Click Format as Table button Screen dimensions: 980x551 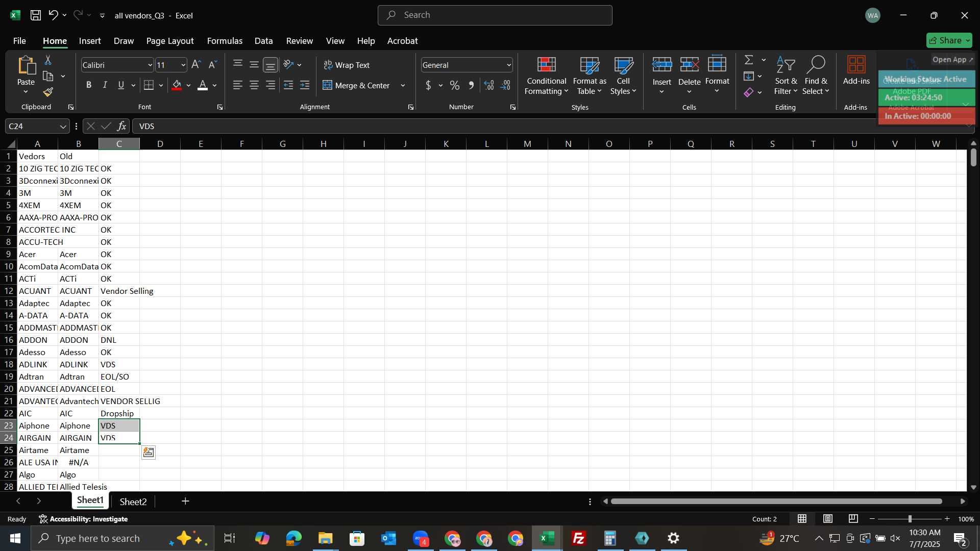(x=590, y=76)
